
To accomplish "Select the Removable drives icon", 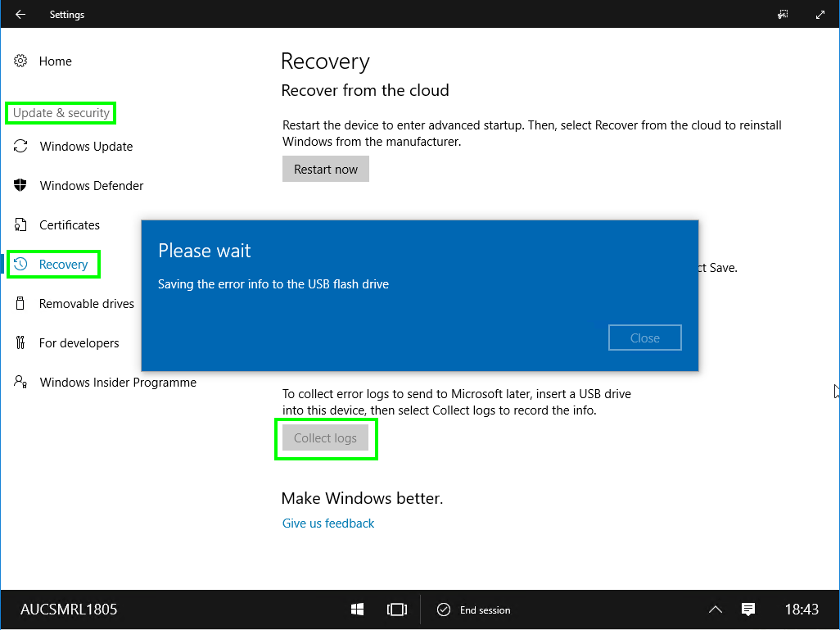I will [20, 303].
